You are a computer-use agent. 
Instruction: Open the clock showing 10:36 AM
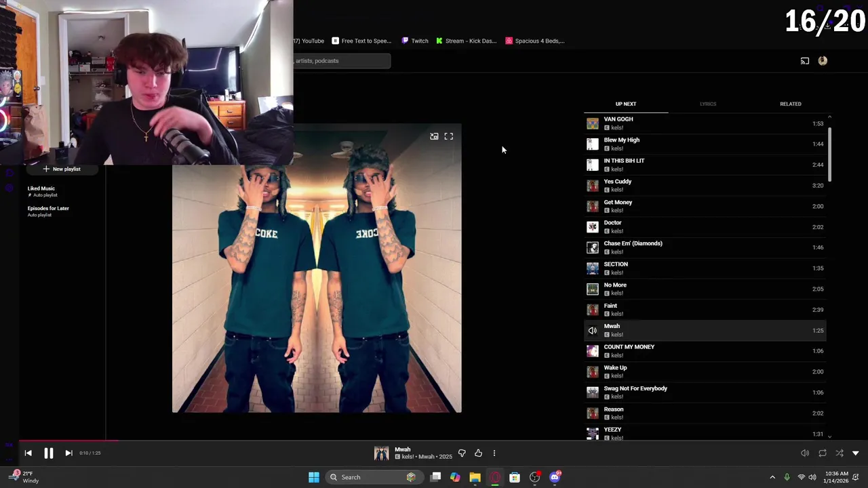[x=837, y=477]
